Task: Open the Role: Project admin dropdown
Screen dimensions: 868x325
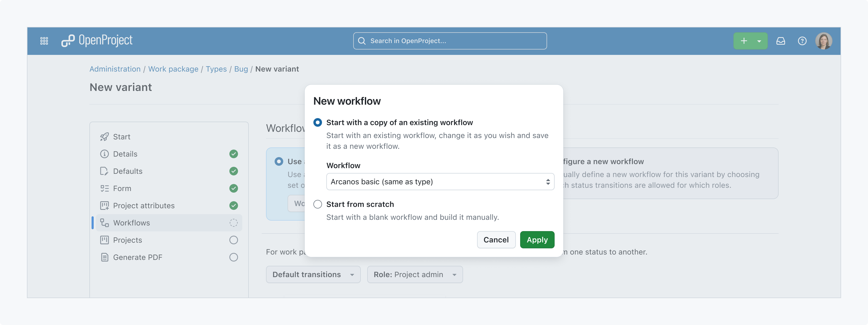Action: click(415, 274)
